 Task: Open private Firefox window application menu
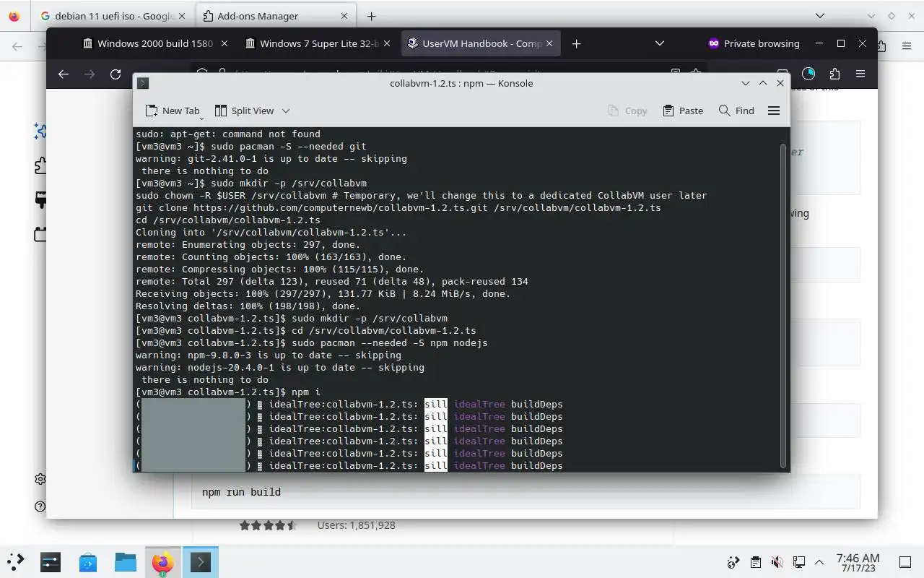pos(860,74)
